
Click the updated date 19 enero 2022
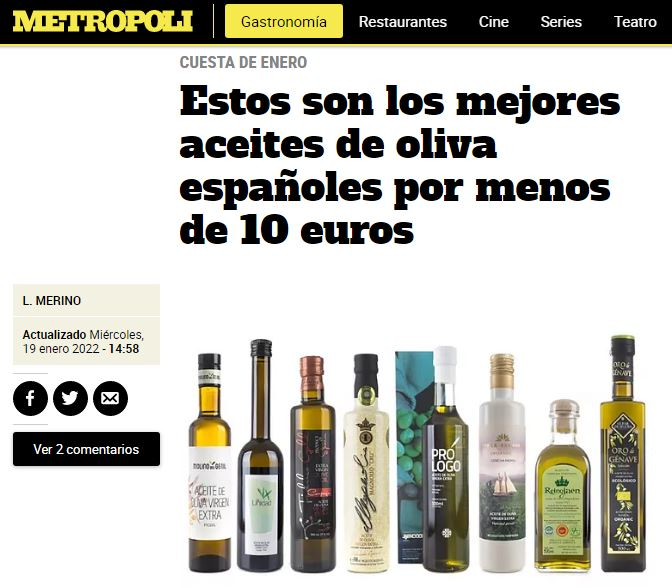[x=61, y=348]
